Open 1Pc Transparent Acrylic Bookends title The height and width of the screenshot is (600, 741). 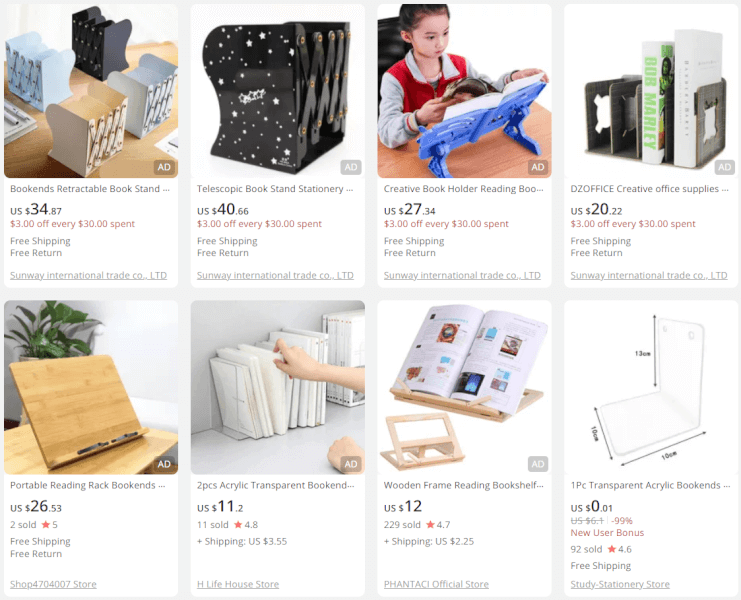(x=650, y=486)
